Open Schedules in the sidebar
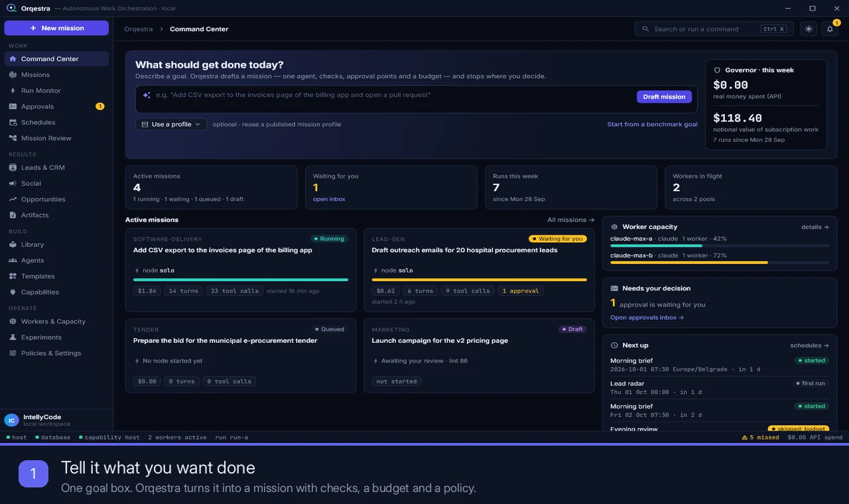The image size is (849, 504). (56, 123)
